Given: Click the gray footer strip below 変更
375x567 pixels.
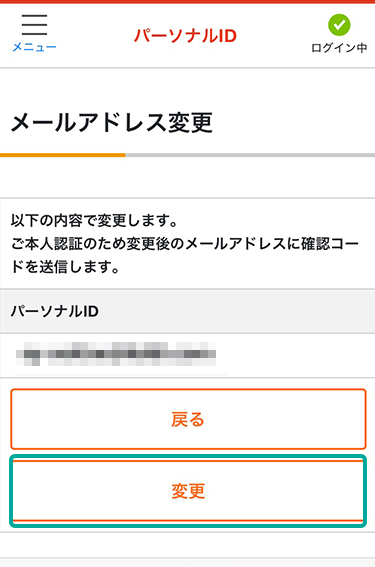Looking at the screenshot, I should click(x=187, y=562).
